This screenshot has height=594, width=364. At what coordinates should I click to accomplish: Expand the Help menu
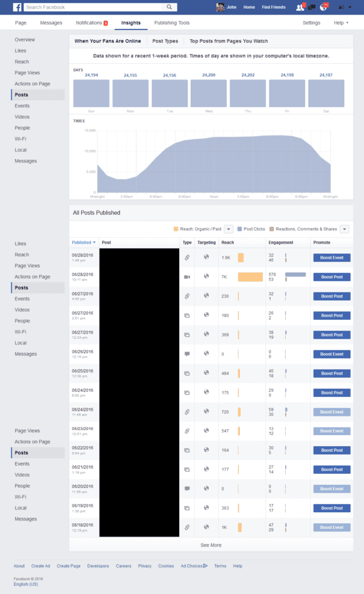(x=341, y=23)
